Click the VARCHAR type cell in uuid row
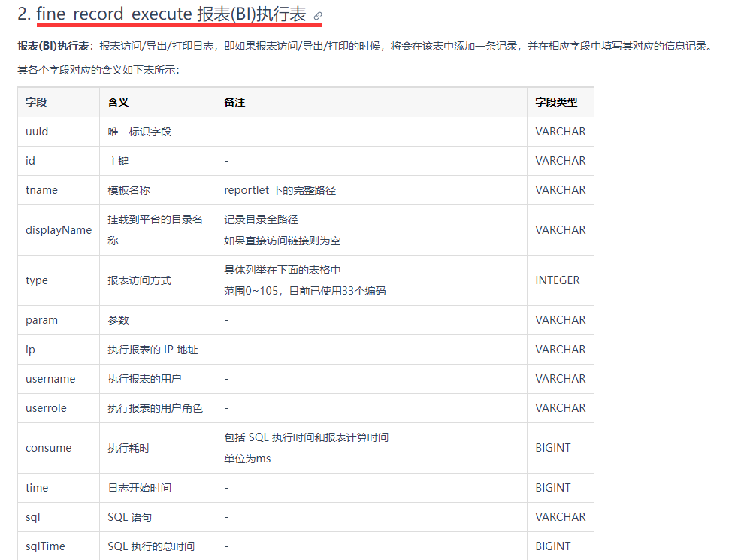 [x=561, y=132]
